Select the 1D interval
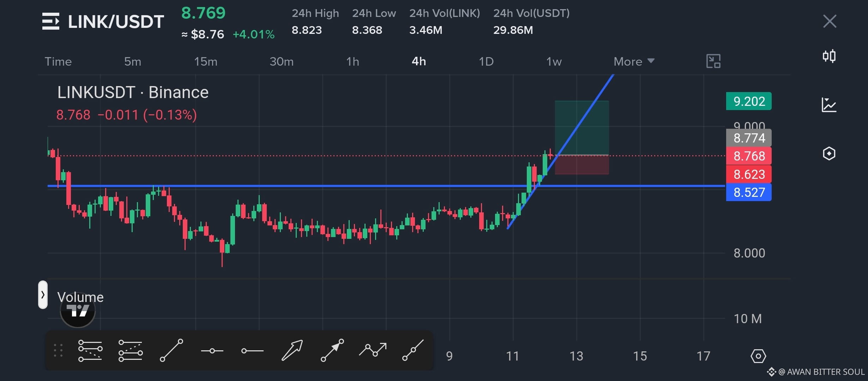The height and width of the screenshot is (381, 868). pos(486,61)
